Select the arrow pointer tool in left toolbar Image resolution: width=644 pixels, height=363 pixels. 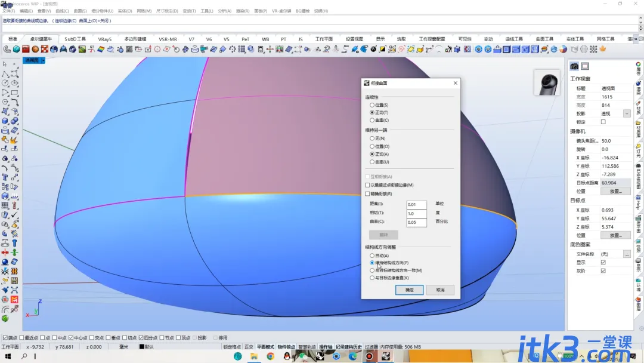[x=5, y=64]
